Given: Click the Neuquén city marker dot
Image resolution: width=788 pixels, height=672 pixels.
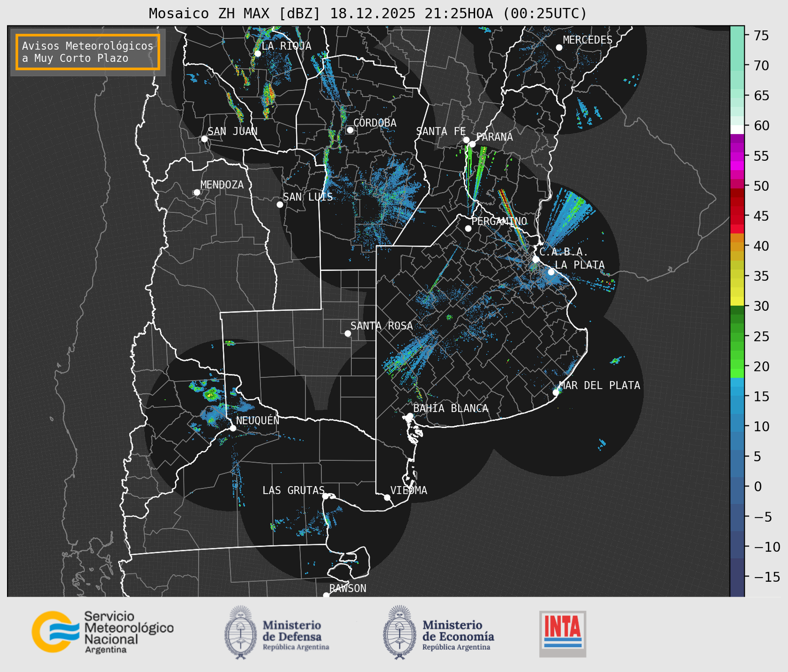Looking at the screenshot, I should [x=233, y=428].
